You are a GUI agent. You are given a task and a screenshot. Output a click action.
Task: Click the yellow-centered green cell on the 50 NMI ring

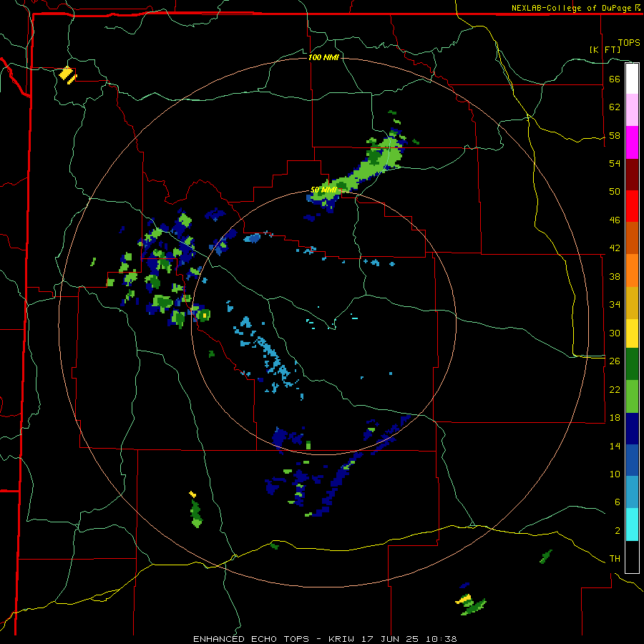tap(203, 315)
